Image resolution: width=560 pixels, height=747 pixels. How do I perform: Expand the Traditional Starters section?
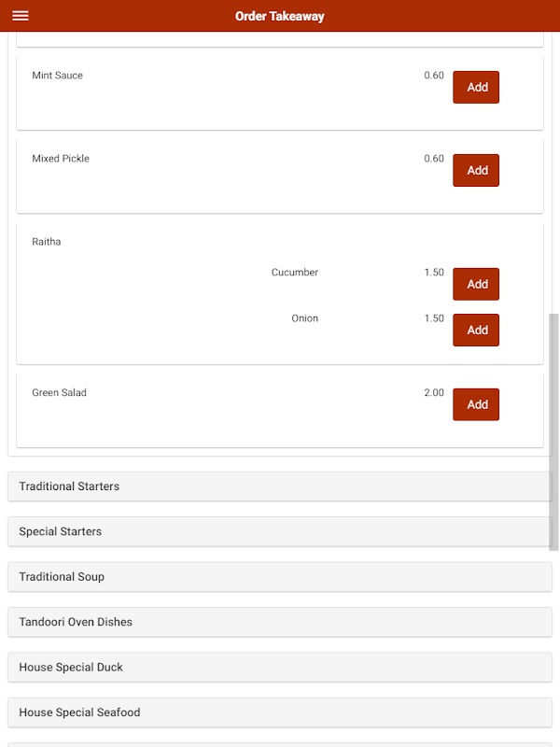279,486
